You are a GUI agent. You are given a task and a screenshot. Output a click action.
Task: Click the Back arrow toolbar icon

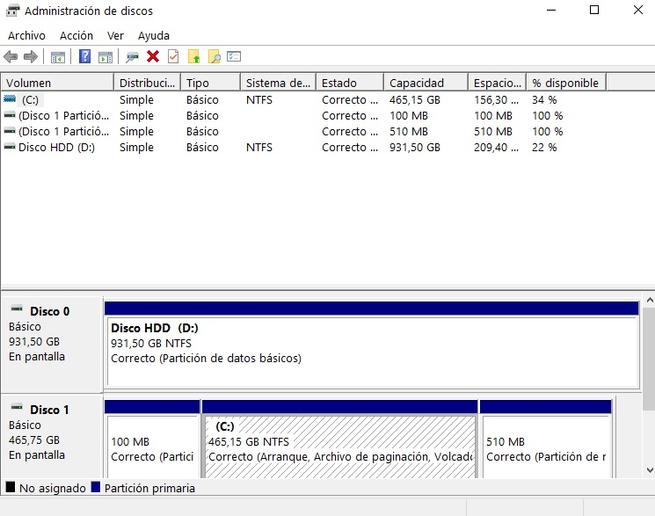(10, 56)
